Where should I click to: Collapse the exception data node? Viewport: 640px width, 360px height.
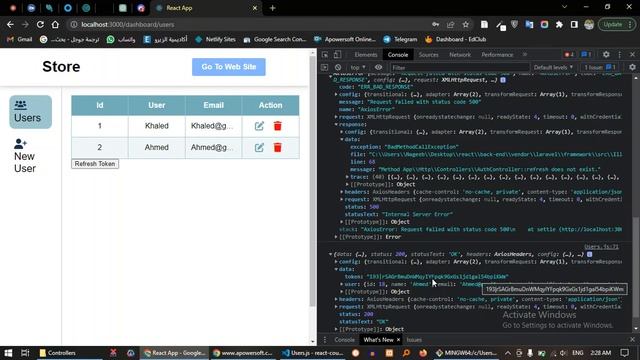[x=342, y=140]
